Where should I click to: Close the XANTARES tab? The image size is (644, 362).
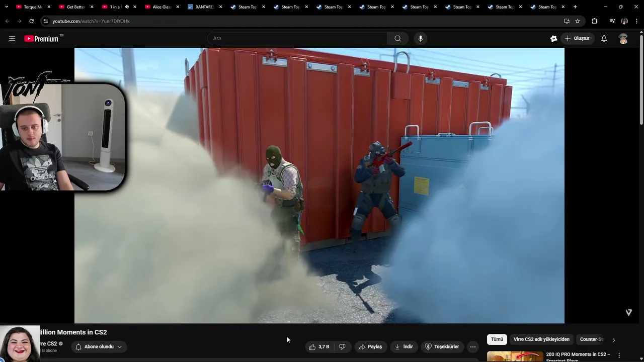click(x=220, y=7)
